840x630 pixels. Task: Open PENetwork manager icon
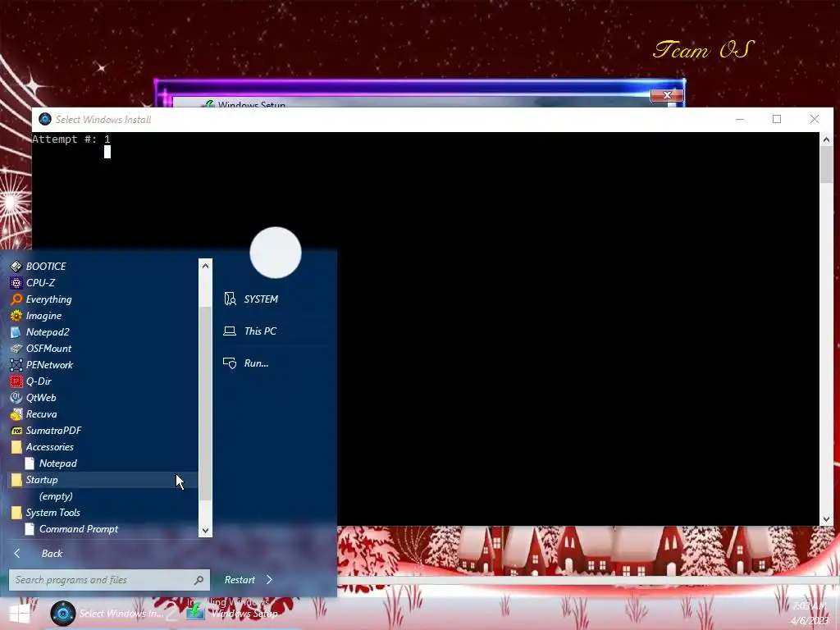(16, 365)
